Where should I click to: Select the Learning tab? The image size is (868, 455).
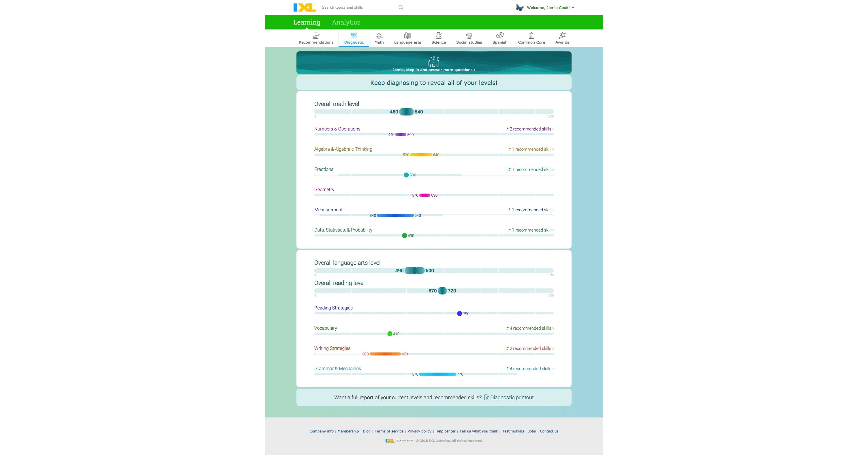[x=307, y=22]
